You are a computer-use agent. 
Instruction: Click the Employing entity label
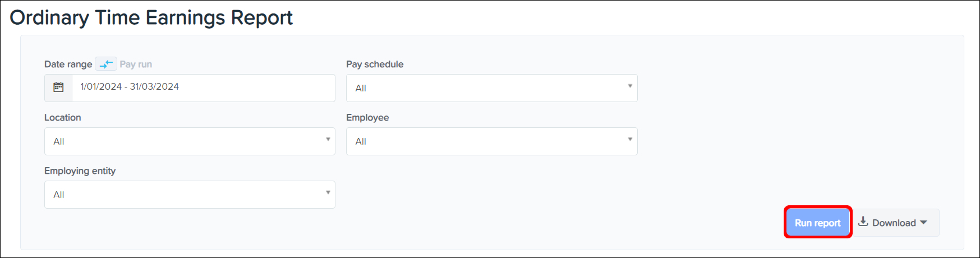coord(80,171)
